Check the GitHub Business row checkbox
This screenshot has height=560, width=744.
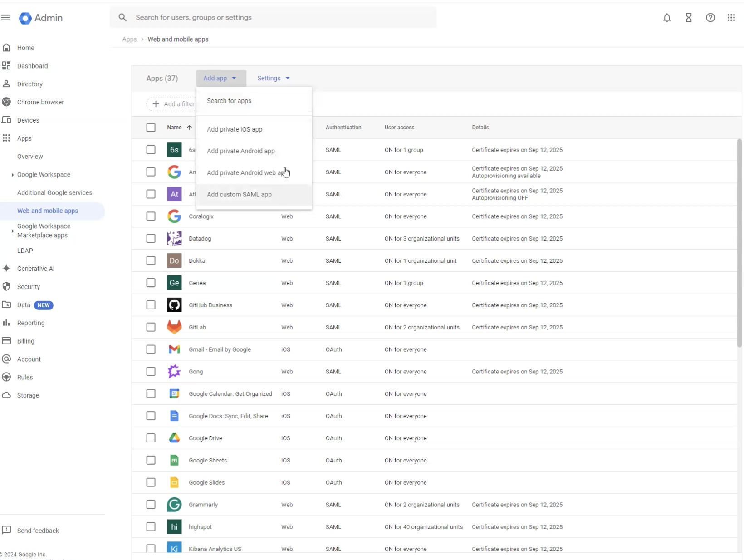[151, 305]
